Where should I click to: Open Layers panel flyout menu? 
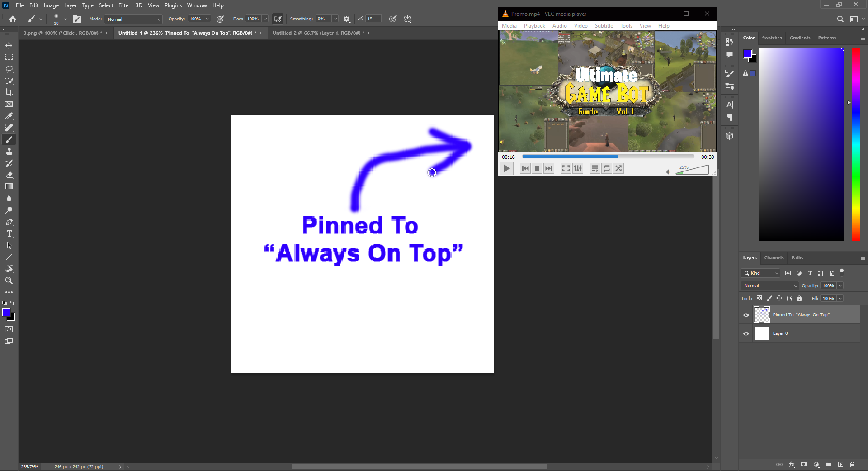[863, 258]
